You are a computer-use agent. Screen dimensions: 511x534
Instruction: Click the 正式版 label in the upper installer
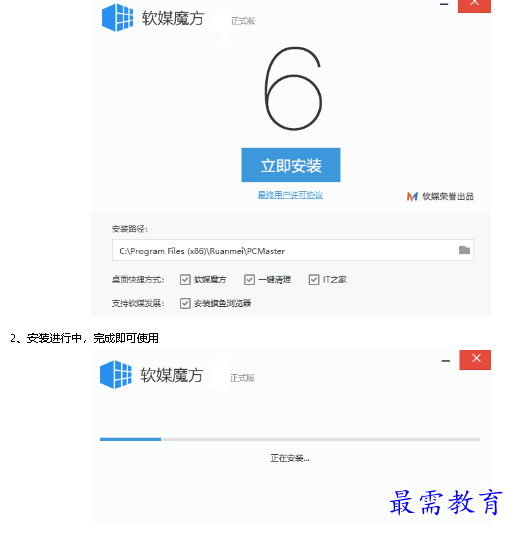click(243, 21)
